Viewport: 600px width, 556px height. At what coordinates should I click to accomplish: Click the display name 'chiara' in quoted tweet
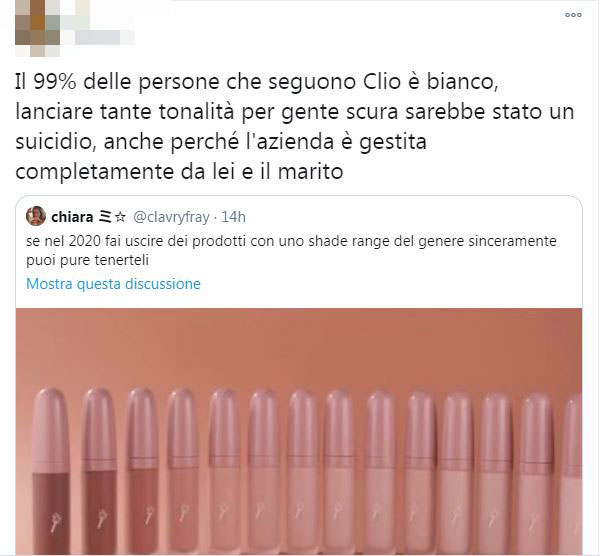tap(72, 217)
